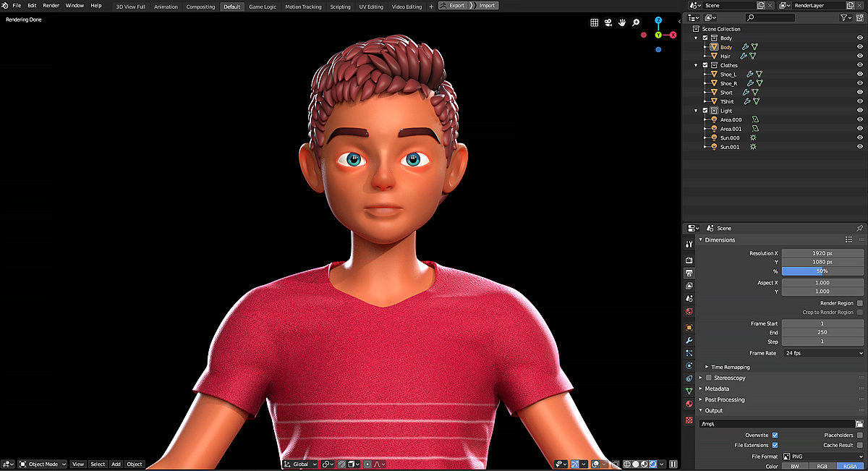Toggle perspective/orthographic view grid icon
The image size is (868, 471).
click(594, 22)
